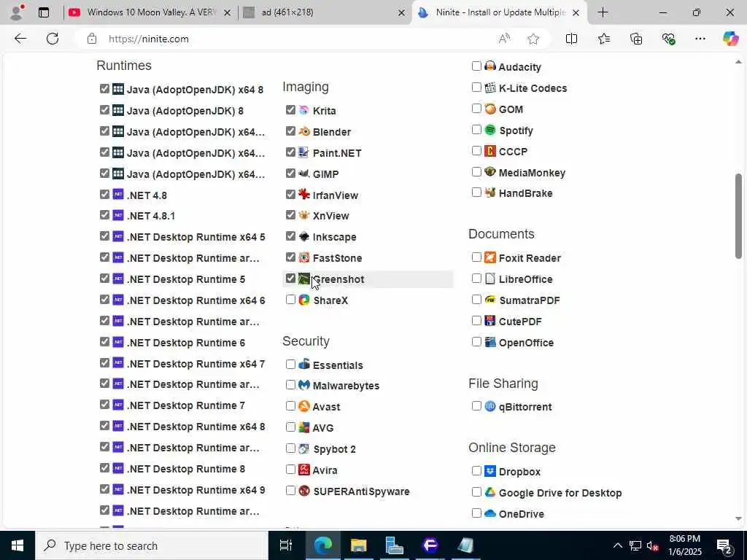Uncheck the .NET 4.8 checkbox

click(x=105, y=194)
